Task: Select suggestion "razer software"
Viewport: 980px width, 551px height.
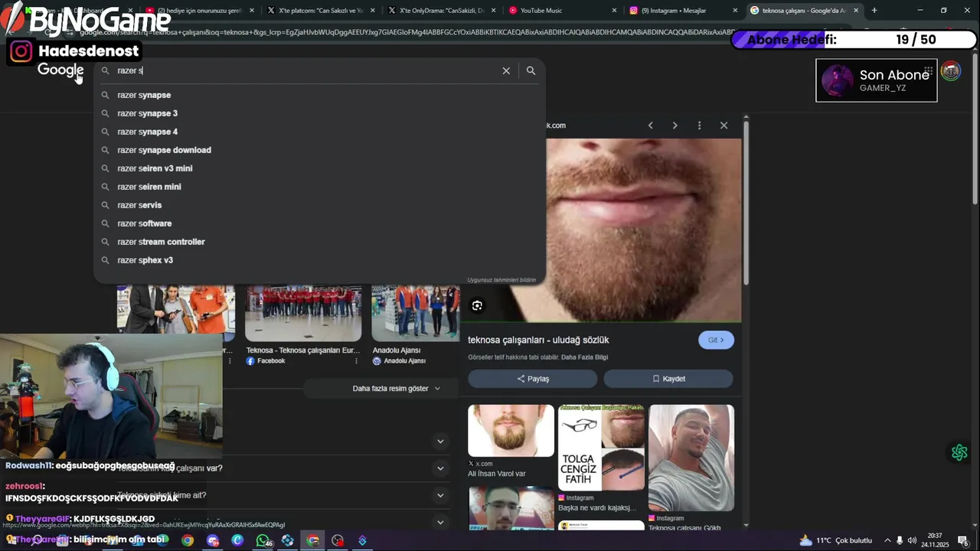Action: pyautogui.click(x=319, y=223)
